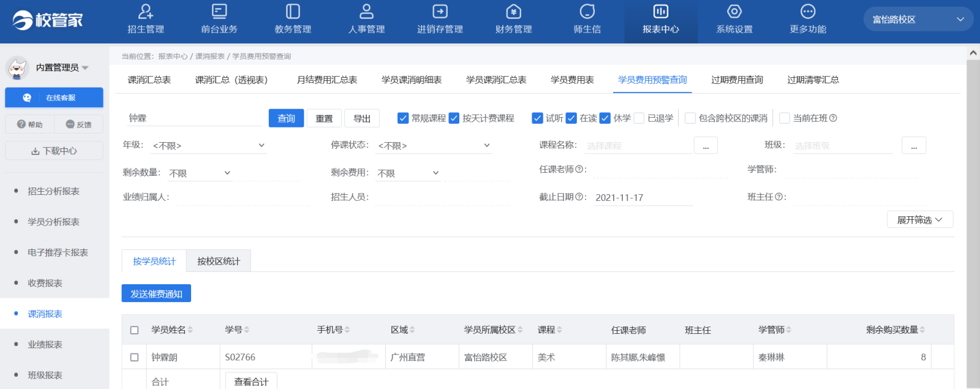Focus the student name search field
The width and height of the screenshot is (980, 389).
tap(195, 118)
